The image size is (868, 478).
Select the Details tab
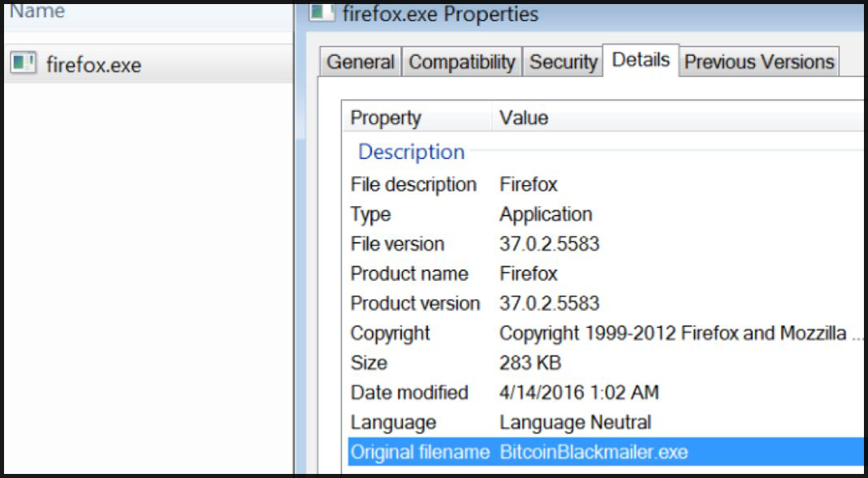tap(641, 60)
